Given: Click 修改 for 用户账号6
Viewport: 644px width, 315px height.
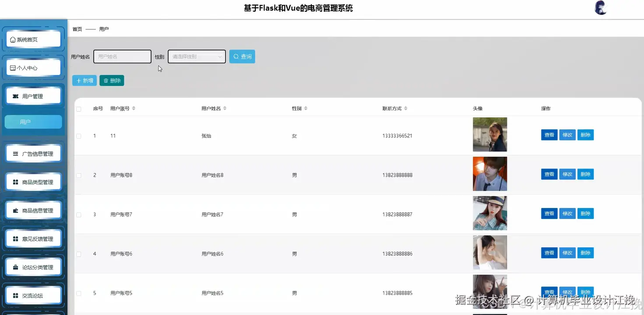Looking at the screenshot, I should (567, 253).
